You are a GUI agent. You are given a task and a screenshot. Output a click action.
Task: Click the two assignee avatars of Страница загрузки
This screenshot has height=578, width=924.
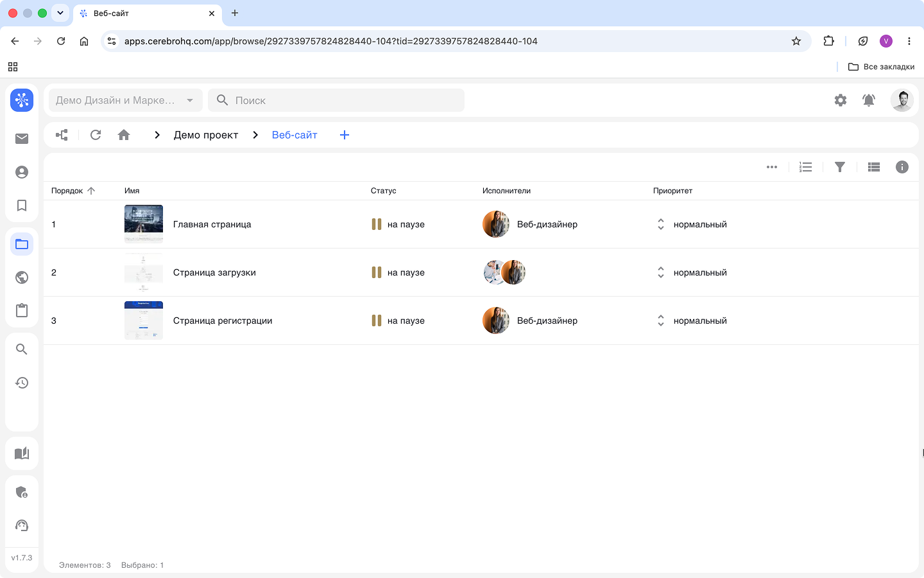(x=504, y=272)
